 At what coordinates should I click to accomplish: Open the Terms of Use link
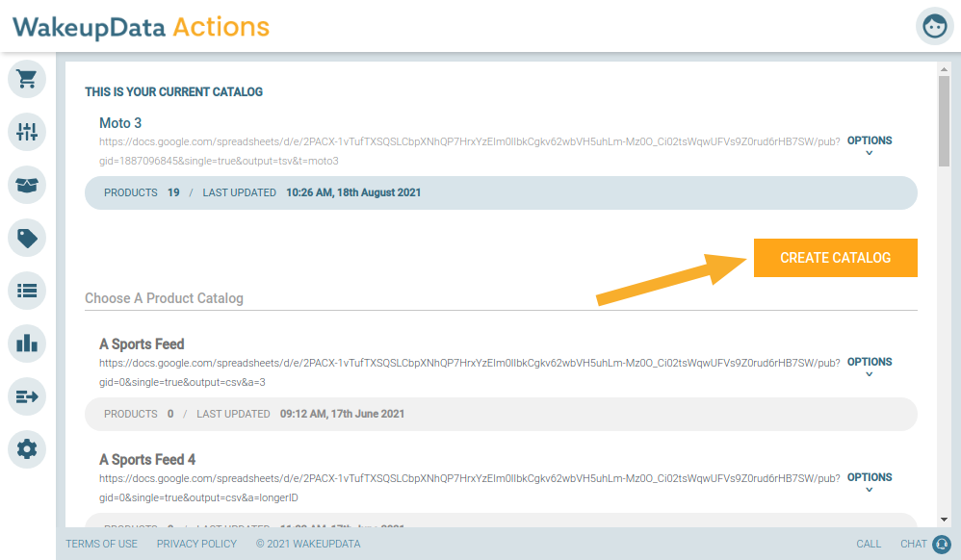[x=102, y=544]
